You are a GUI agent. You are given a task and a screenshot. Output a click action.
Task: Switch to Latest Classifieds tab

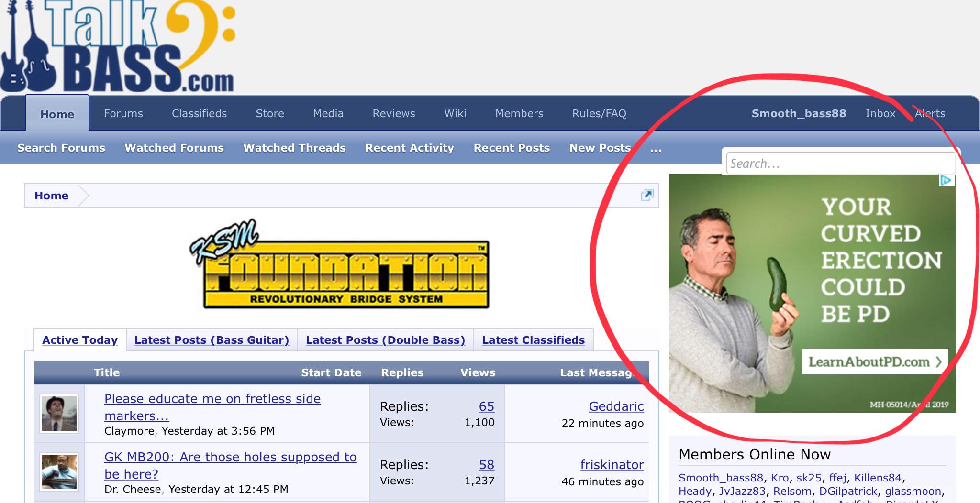[533, 340]
